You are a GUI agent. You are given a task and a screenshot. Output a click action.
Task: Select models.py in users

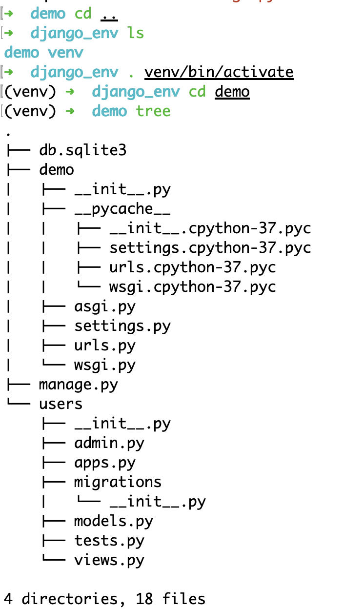point(114,522)
